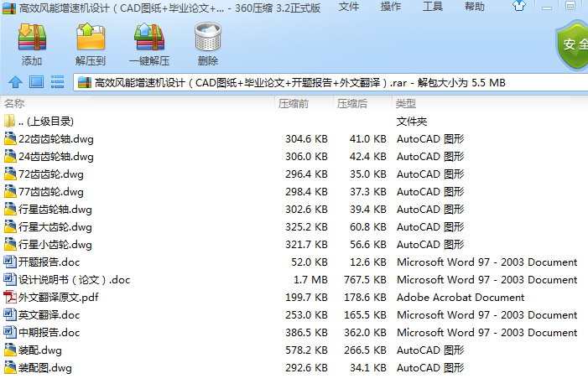The height and width of the screenshot is (389, 588).
Task: Select file name 72齿齿轮.dwg
Action: coord(51,174)
